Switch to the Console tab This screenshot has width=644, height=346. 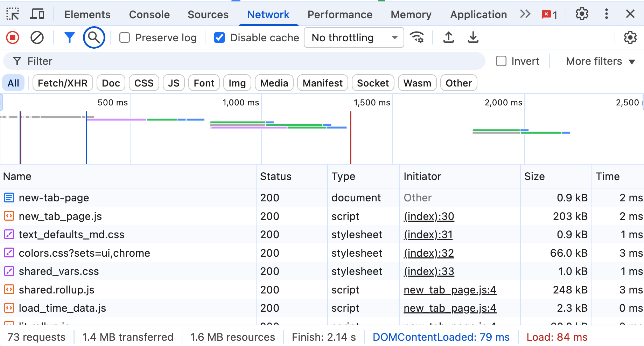click(149, 14)
